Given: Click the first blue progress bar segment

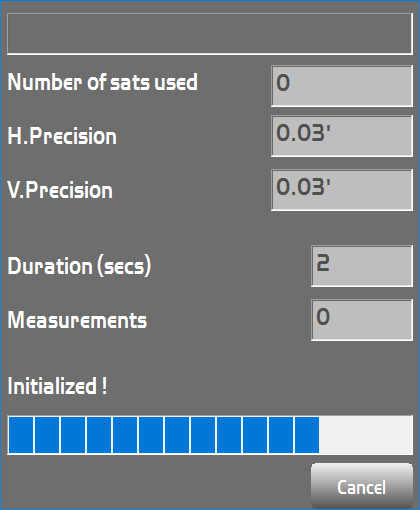Looking at the screenshot, I should click(21, 435).
